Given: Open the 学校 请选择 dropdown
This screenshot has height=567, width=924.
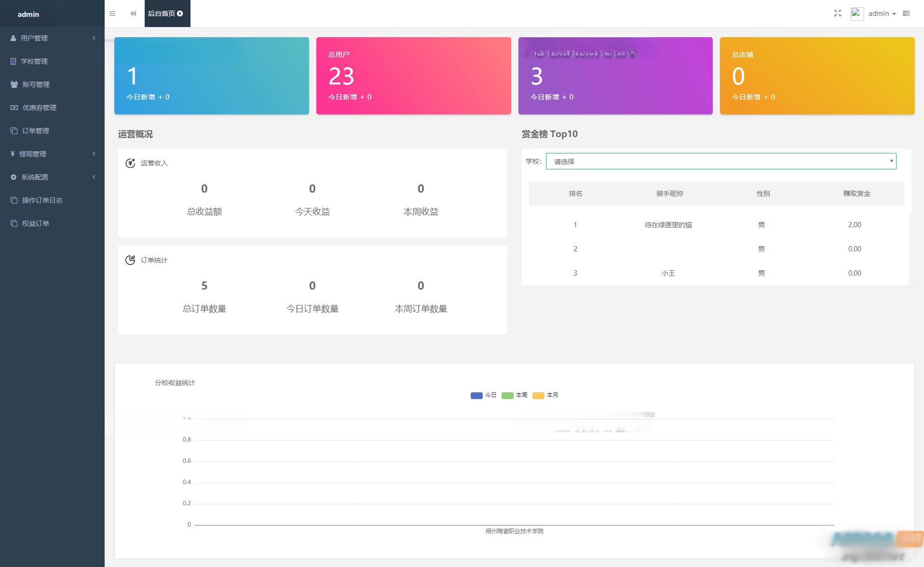Looking at the screenshot, I should click(x=720, y=161).
